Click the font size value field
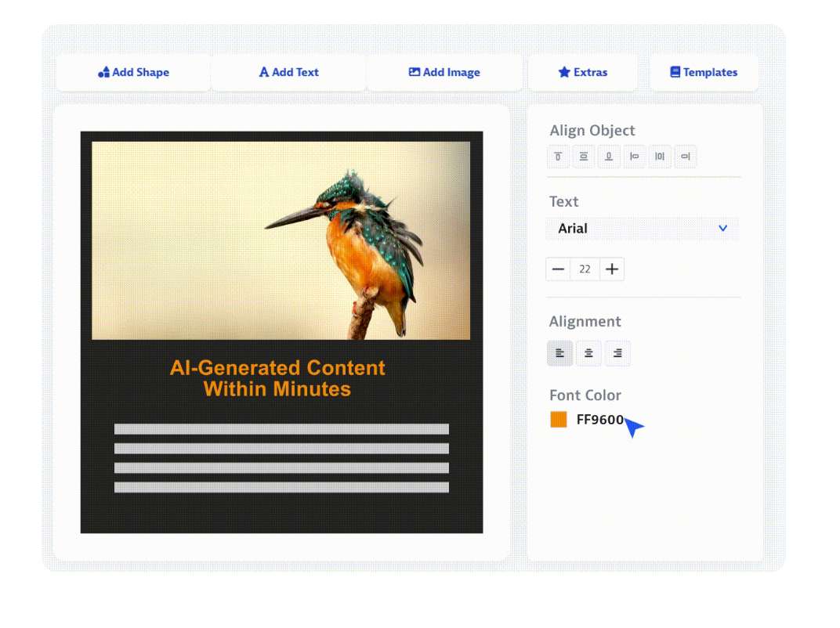This screenshot has height=628, width=840. (x=585, y=269)
